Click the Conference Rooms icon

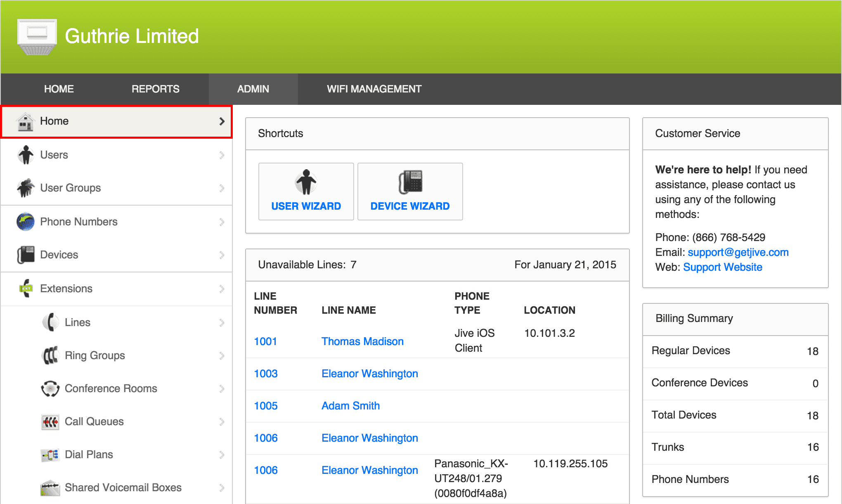(x=50, y=388)
